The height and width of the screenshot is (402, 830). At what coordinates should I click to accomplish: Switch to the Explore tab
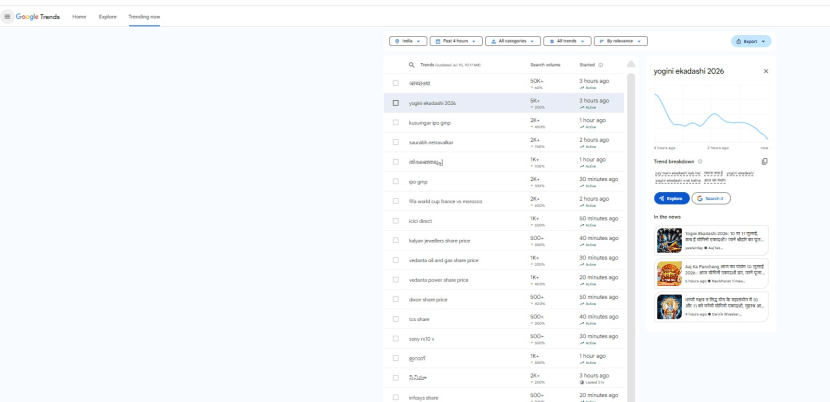[x=107, y=16]
